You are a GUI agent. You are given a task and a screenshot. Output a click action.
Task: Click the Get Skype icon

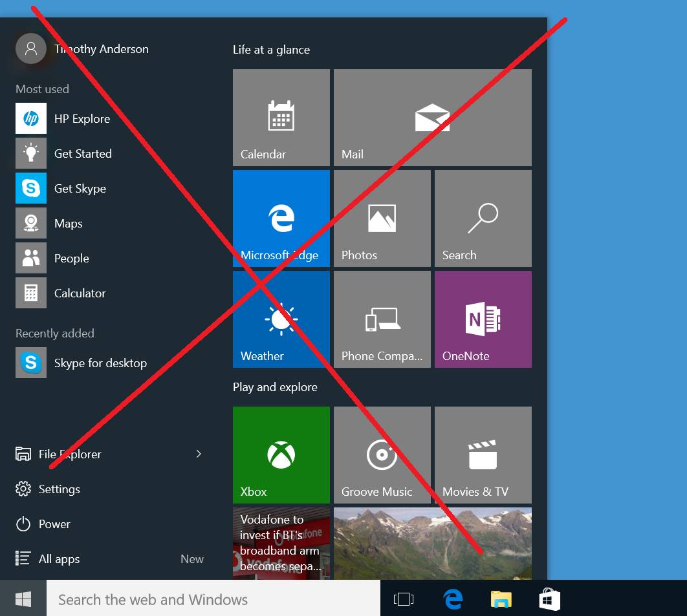click(x=31, y=188)
